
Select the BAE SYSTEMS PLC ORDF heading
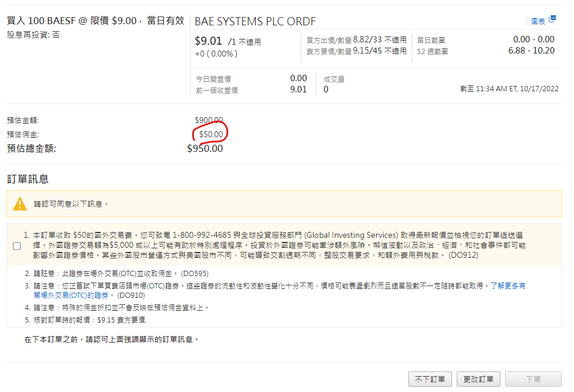point(255,22)
